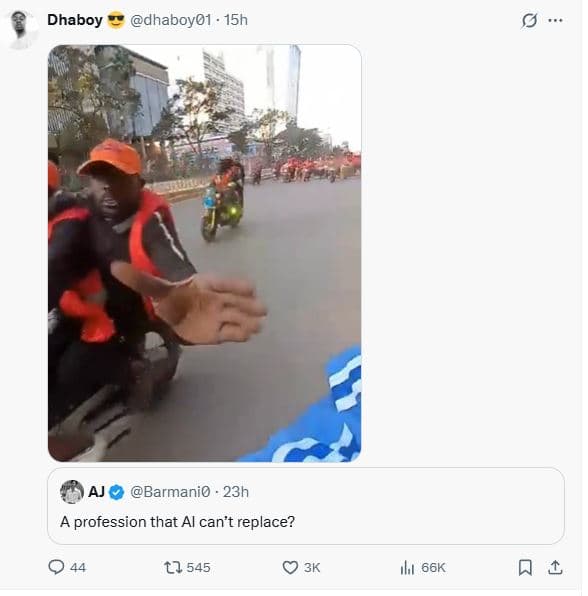Open the 545 reposts count
Screen dimensions: 588x596
point(198,567)
